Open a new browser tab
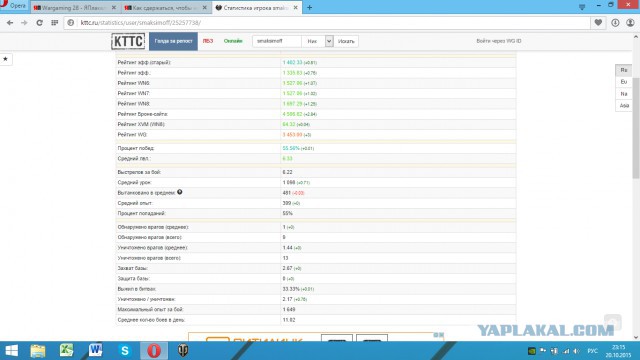Viewport: 640px width, 360px height. (309, 7)
